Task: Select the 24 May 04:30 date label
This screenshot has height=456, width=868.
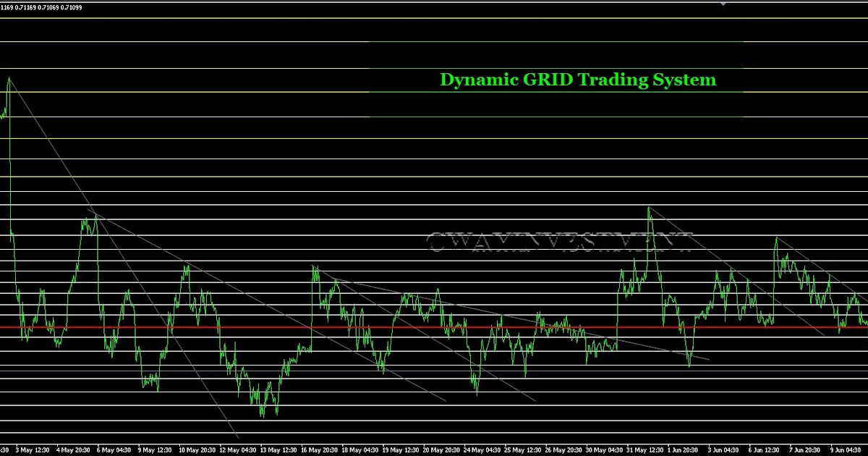Action: tap(481, 449)
